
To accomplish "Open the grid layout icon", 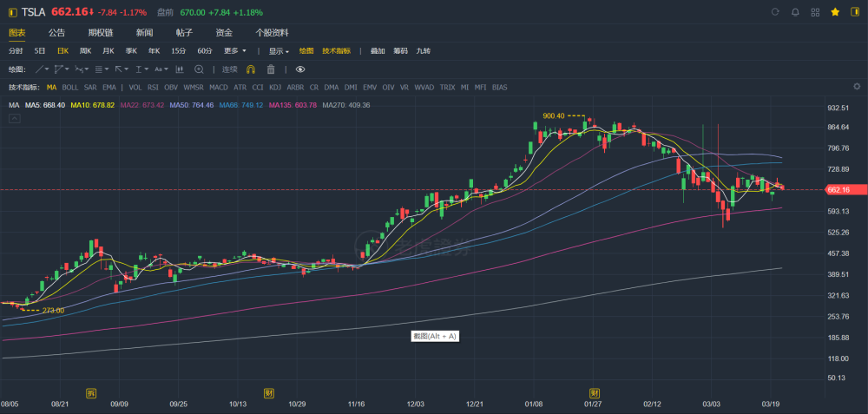I will [x=815, y=12].
